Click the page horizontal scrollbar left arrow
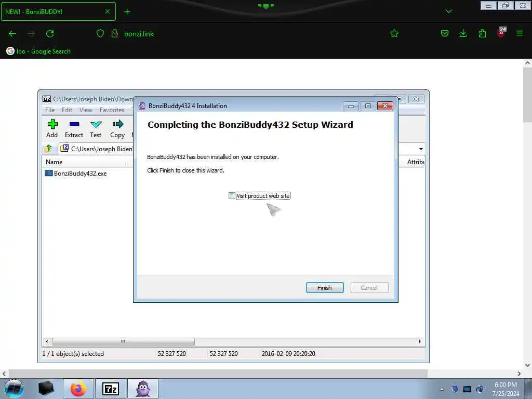Image resolution: width=532 pixels, height=399 pixels. point(4,374)
